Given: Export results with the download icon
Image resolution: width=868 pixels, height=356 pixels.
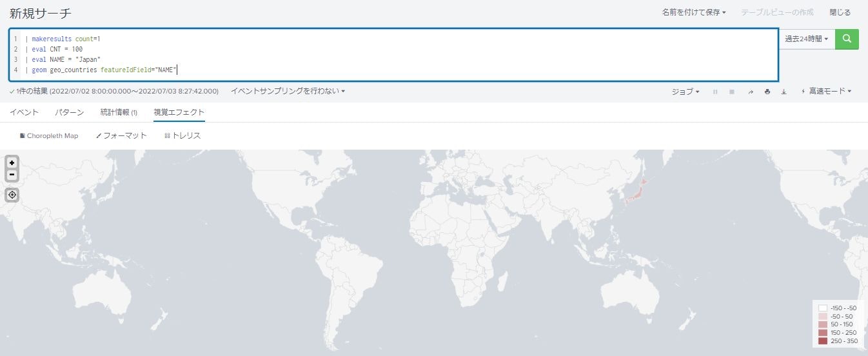Looking at the screenshot, I should point(784,92).
